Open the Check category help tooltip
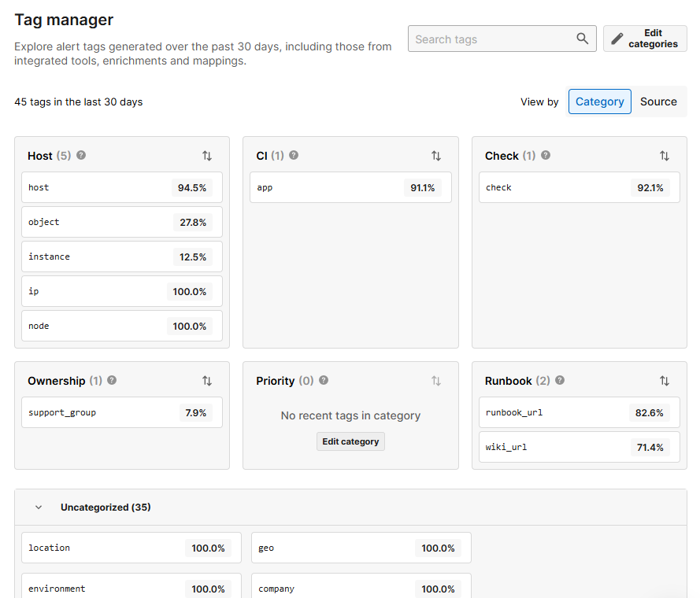 tap(546, 156)
